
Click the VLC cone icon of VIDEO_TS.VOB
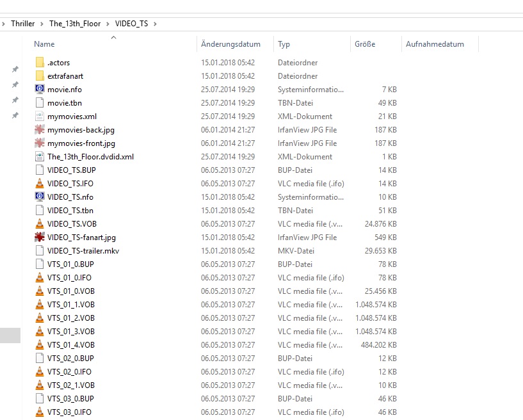pyautogui.click(x=39, y=224)
